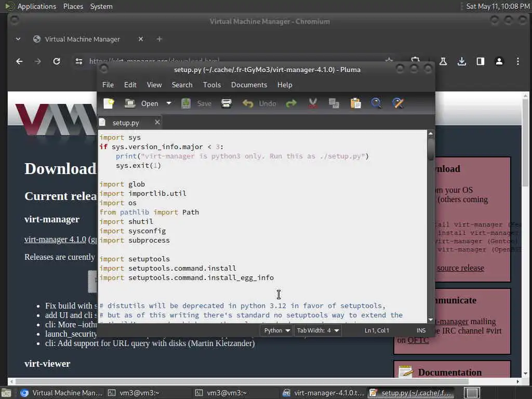Viewport: 532px width, 399px height.
Task: Click the 'import glob' line in the editor
Action: coord(122,184)
